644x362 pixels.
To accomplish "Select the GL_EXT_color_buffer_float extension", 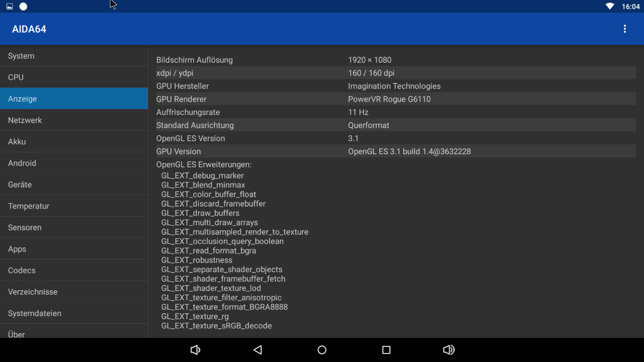I will [209, 194].
